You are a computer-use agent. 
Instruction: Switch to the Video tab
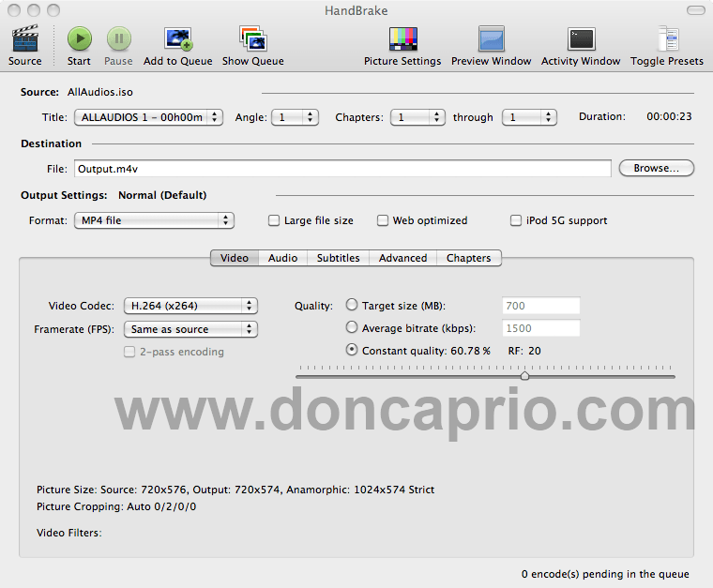[235, 258]
